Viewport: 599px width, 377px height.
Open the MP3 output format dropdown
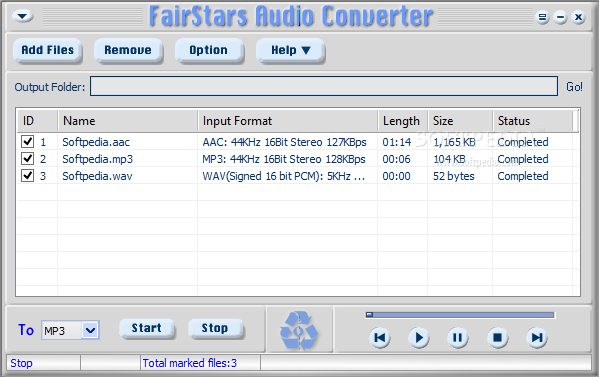coord(91,330)
